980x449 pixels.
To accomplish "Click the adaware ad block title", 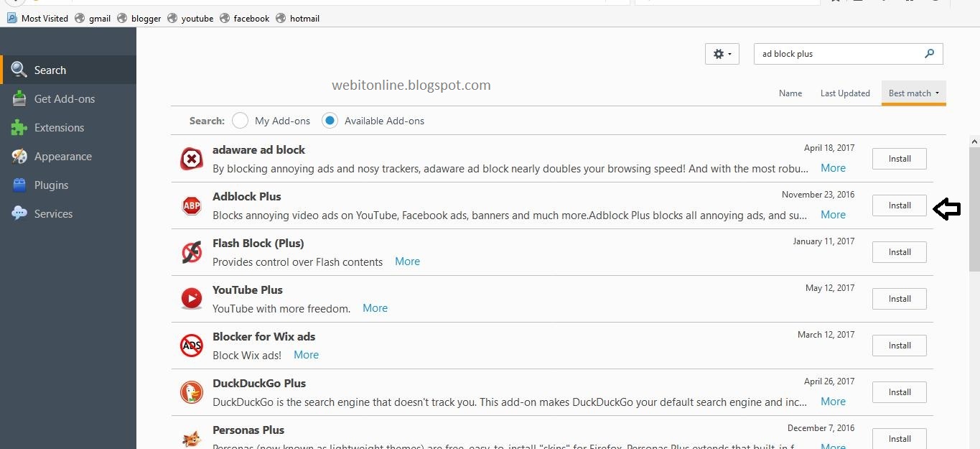I will pyautogui.click(x=258, y=149).
